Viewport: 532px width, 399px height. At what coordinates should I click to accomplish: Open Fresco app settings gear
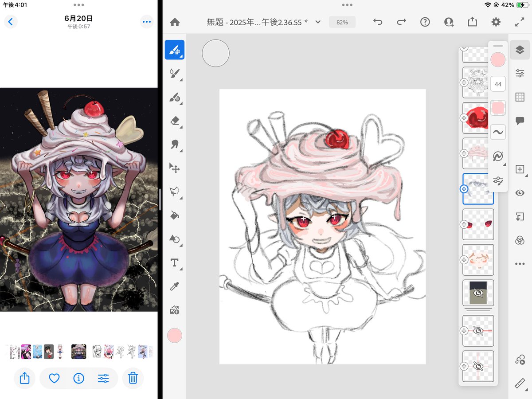click(496, 22)
